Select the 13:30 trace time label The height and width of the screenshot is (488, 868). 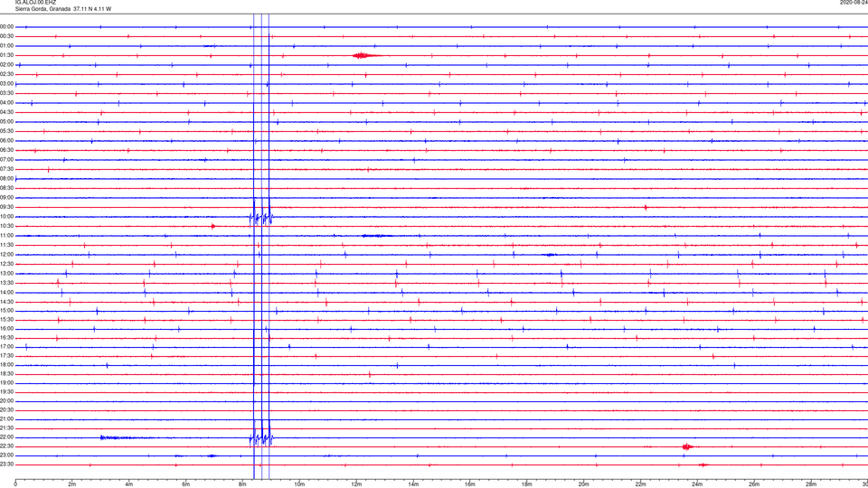(x=6, y=283)
